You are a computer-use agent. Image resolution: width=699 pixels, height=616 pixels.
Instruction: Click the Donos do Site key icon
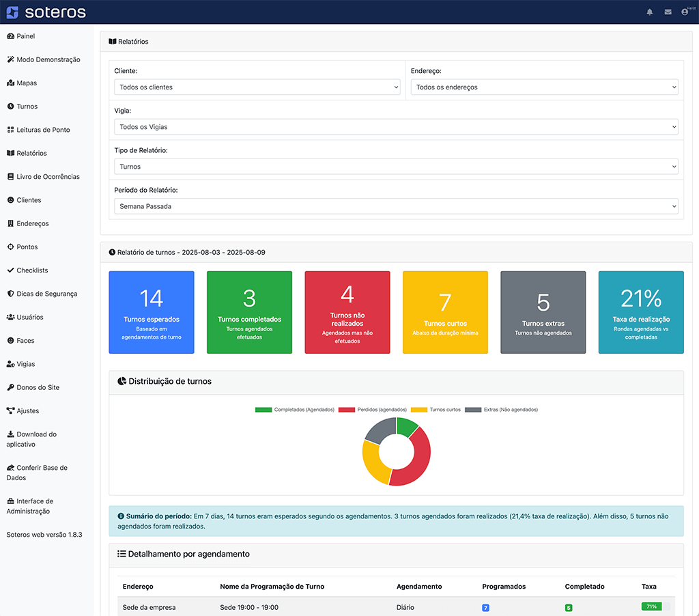point(10,387)
